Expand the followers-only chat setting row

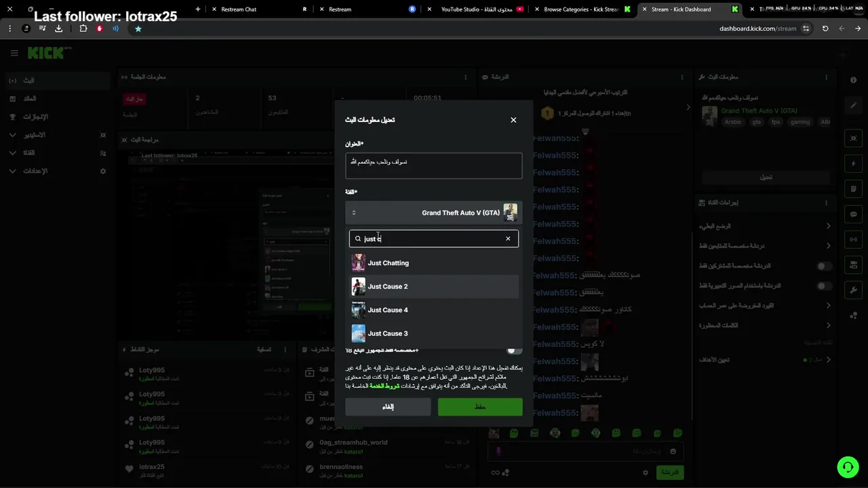point(766,246)
